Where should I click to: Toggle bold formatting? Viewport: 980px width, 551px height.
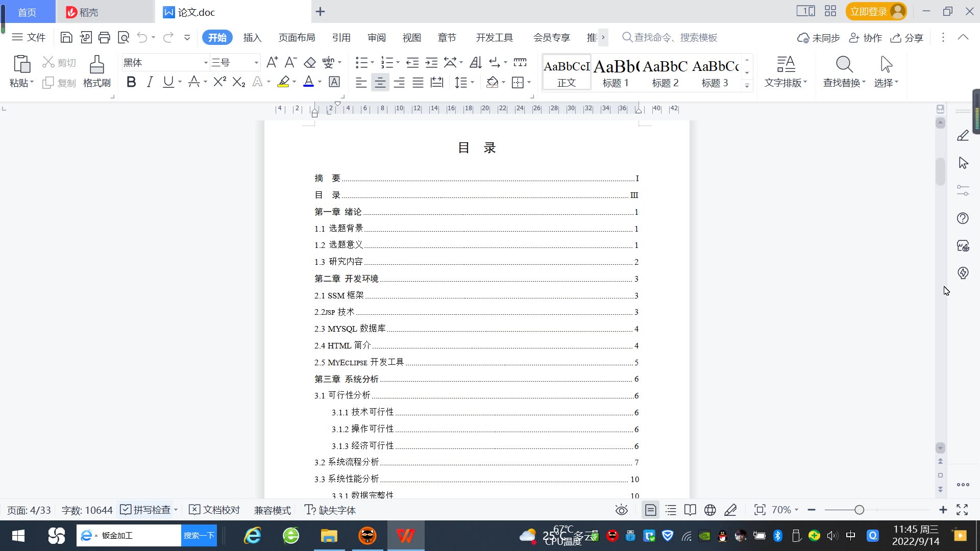point(131,82)
